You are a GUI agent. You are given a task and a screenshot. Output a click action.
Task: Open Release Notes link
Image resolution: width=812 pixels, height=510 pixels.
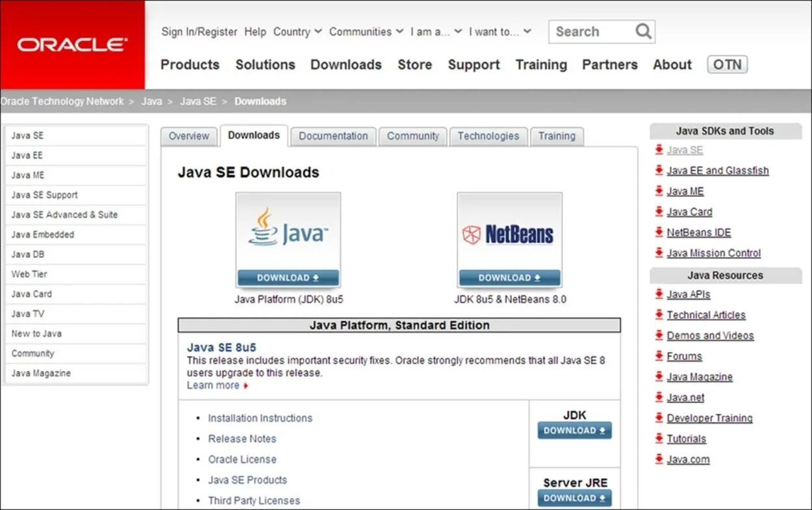[242, 439]
